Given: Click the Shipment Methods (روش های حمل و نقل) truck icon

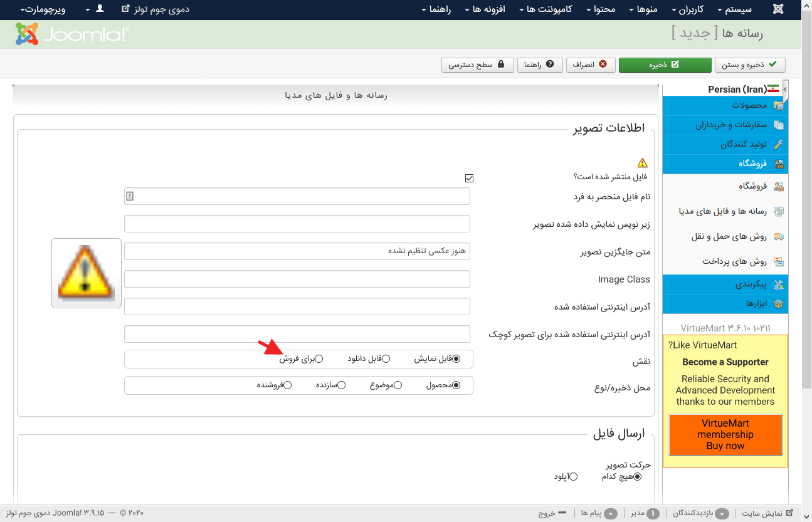Looking at the screenshot, I should tap(778, 237).
